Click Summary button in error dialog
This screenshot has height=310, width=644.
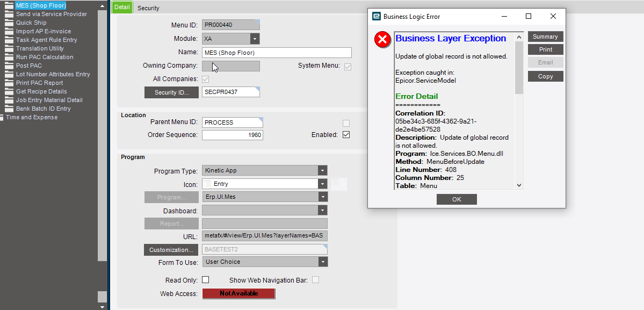(545, 37)
